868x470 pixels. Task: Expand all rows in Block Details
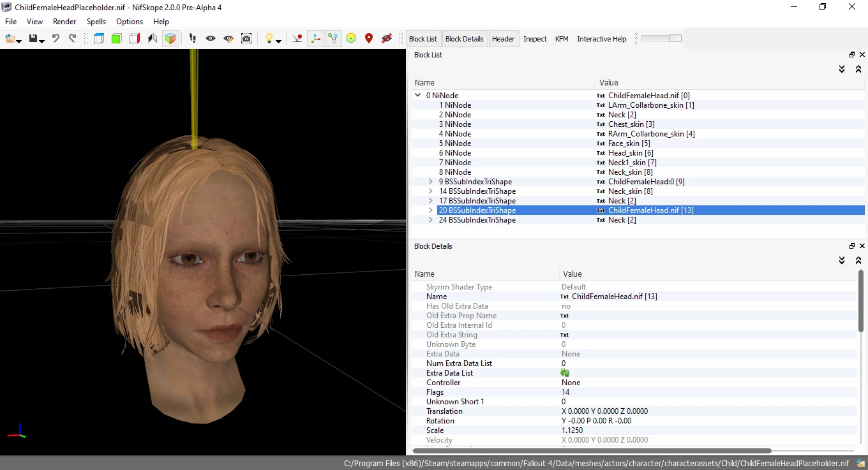tap(842, 260)
